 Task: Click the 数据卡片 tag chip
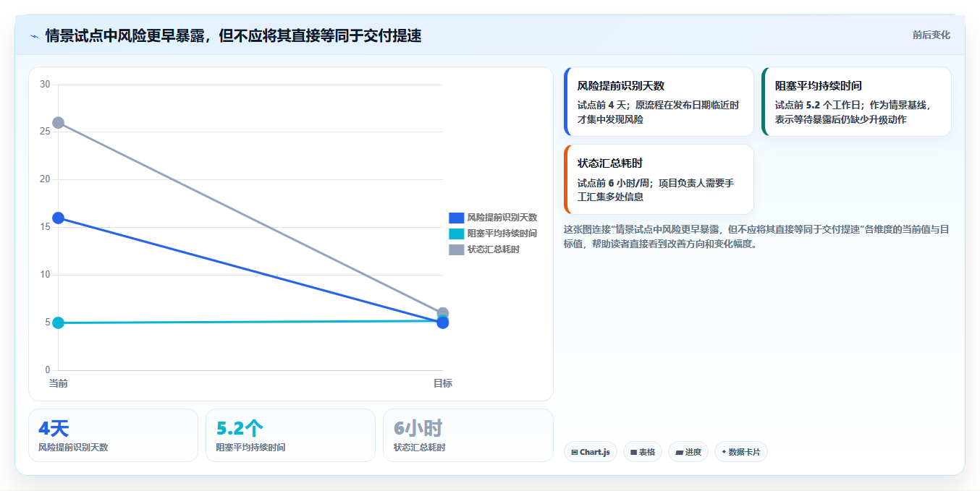click(x=741, y=452)
